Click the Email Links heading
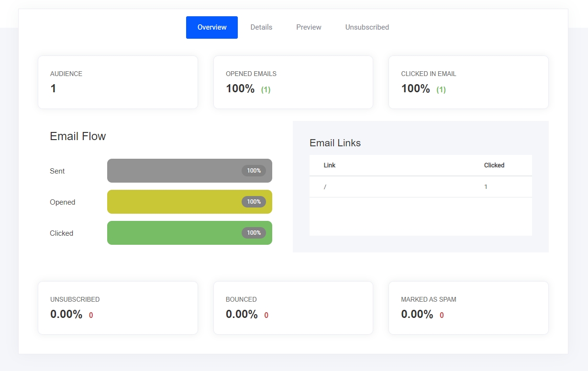The image size is (588, 371). (335, 143)
